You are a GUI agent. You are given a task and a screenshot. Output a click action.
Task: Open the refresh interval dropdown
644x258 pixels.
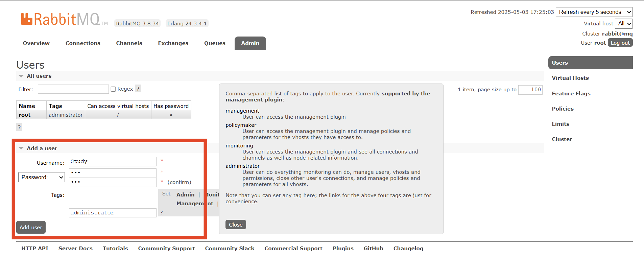pyautogui.click(x=594, y=12)
